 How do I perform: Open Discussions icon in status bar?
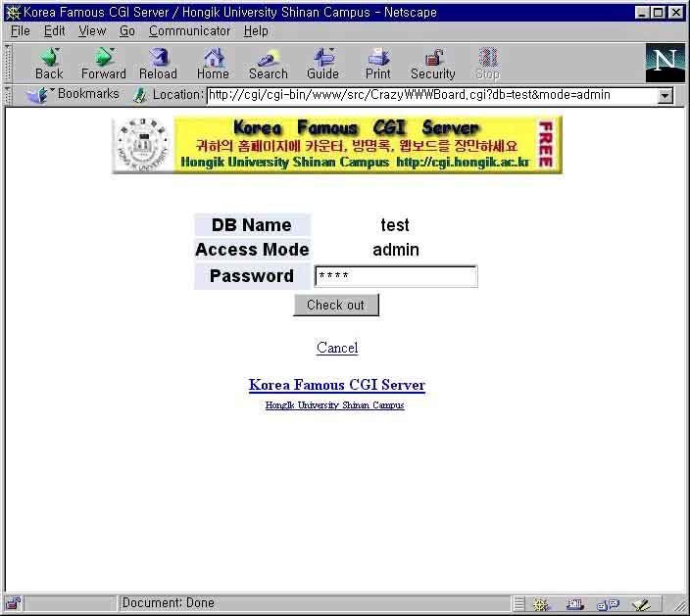(x=608, y=604)
